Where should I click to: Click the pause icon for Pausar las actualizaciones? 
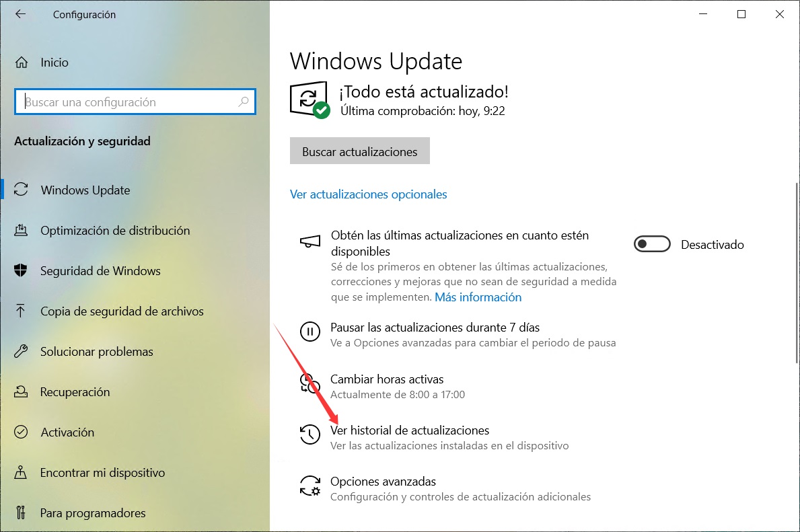pos(310,332)
